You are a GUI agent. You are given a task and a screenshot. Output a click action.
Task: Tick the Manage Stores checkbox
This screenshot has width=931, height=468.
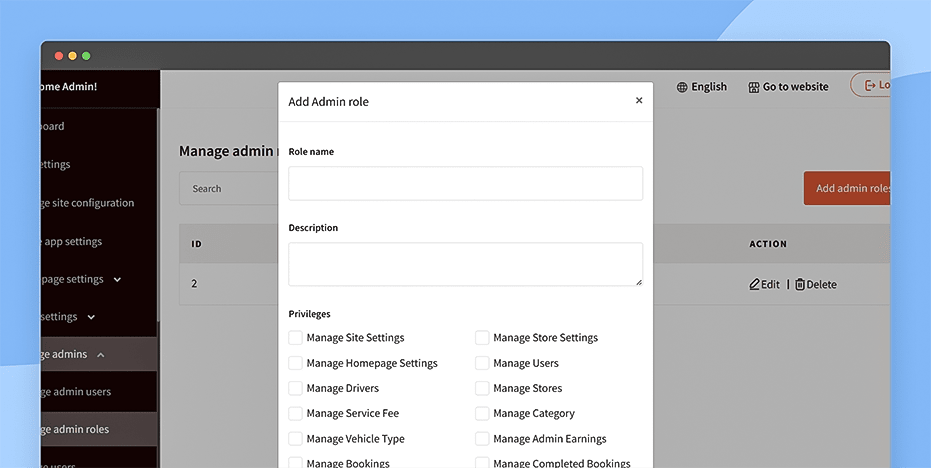click(x=482, y=388)
